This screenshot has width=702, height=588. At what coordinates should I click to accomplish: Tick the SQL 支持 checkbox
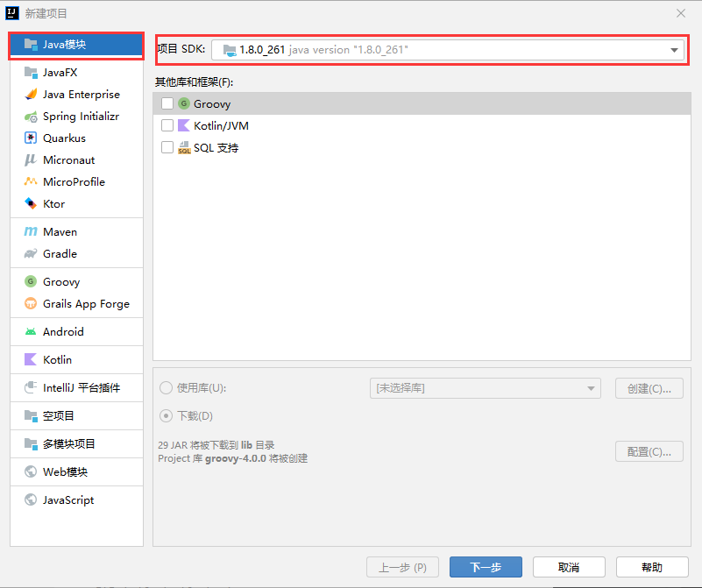[167, 148]
